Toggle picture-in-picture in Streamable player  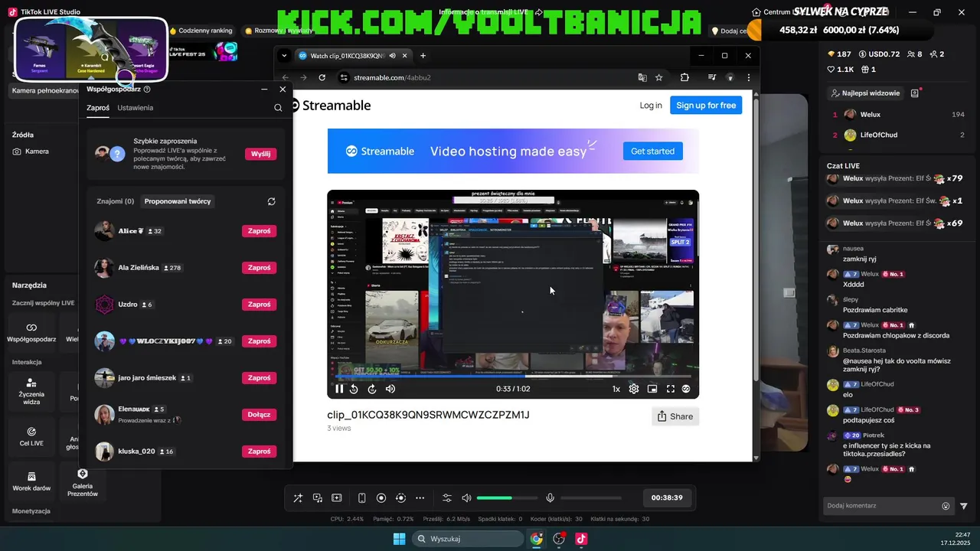(x=652, y=389)
